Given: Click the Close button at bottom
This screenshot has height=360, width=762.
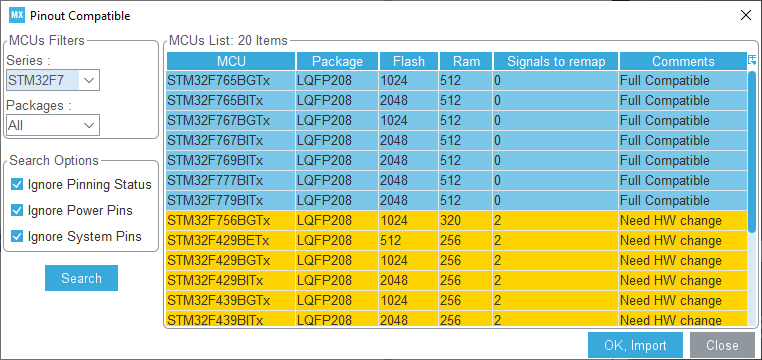Looking at the screenshot, I should pos(722,345).
